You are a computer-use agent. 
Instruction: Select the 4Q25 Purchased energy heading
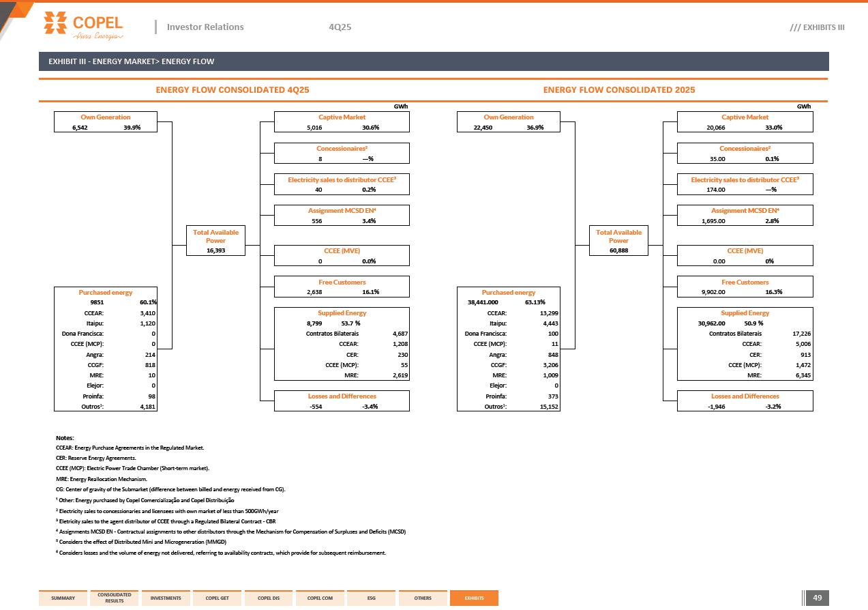[x=106, y=292]
